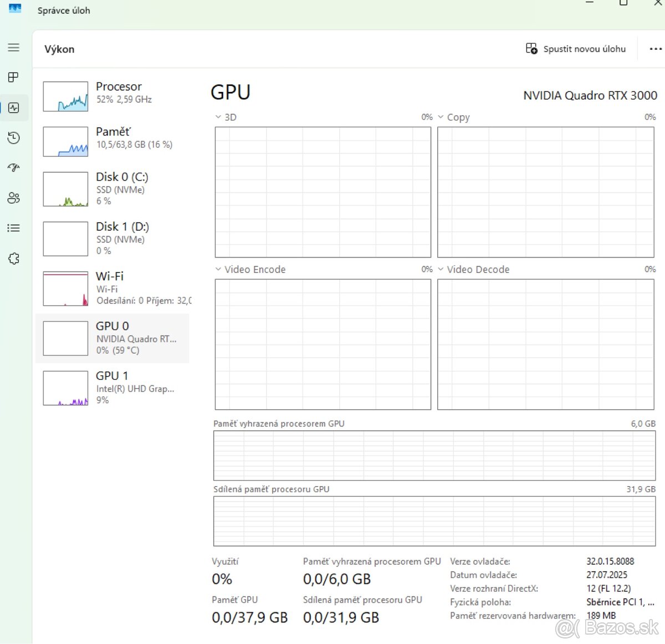This screenshot has width=665, height=644.
Task: Open the hamburger navigation menu
Action: 14,48
